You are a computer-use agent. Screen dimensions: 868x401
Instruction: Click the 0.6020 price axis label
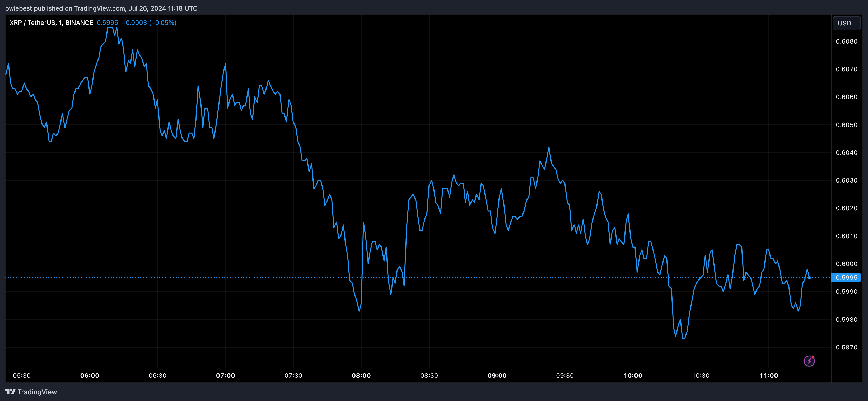tap(846, 208)
